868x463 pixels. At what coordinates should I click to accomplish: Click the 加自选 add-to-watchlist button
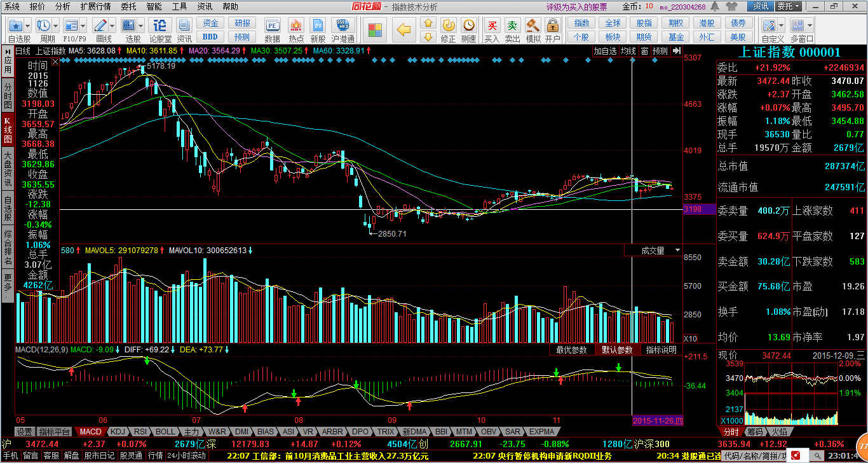(x=606, y=51)
